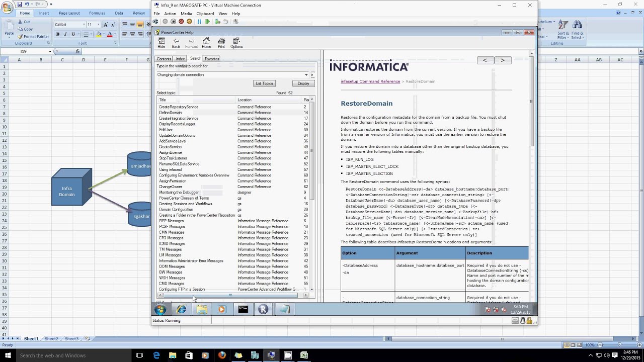Open Excel font color dropdown arrow
This screenshot has width=644, height=362.
click(x=115, y=34)
